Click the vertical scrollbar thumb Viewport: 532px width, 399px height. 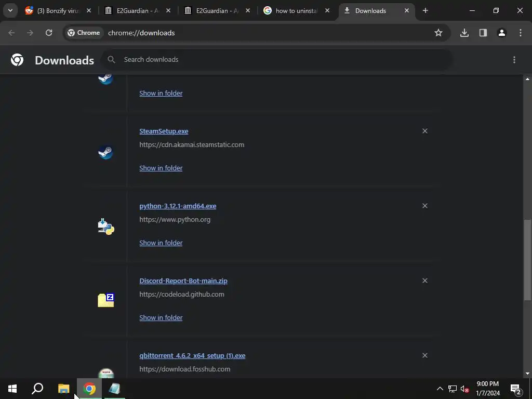527,260
